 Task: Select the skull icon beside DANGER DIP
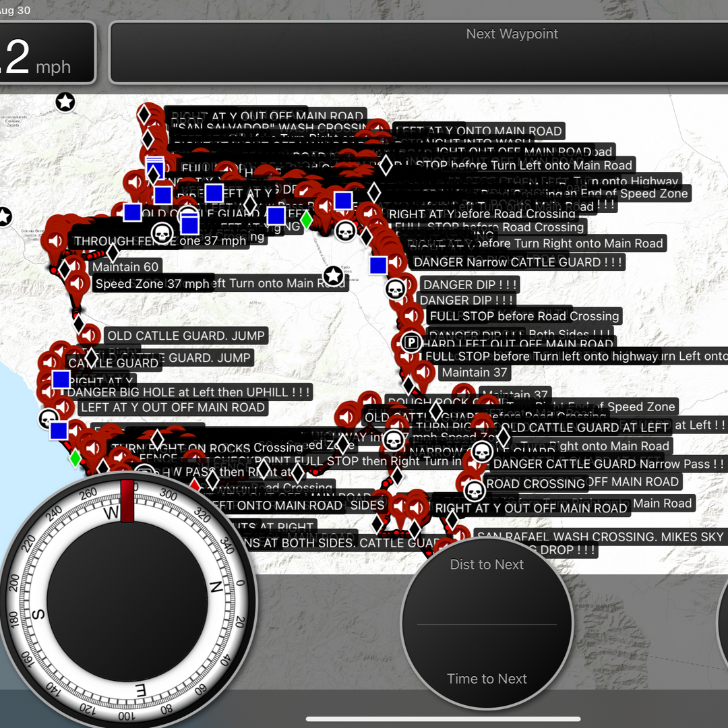pos(396,290)
